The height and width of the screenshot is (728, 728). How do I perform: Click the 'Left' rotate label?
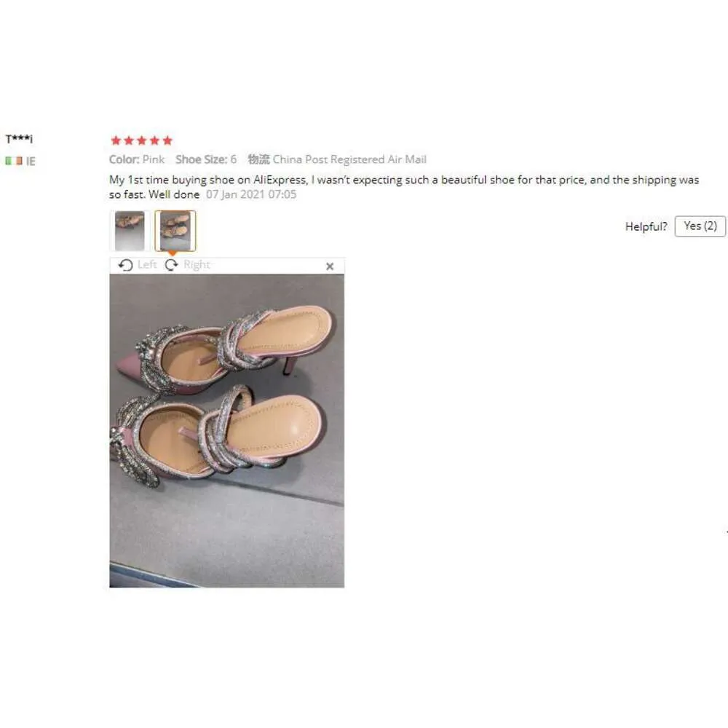[x=147, y=265]
